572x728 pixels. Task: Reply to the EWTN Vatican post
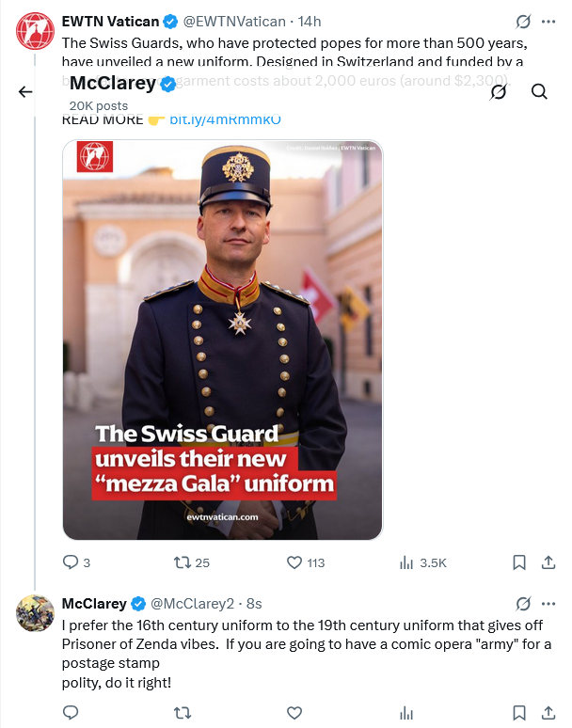point(71,562)
